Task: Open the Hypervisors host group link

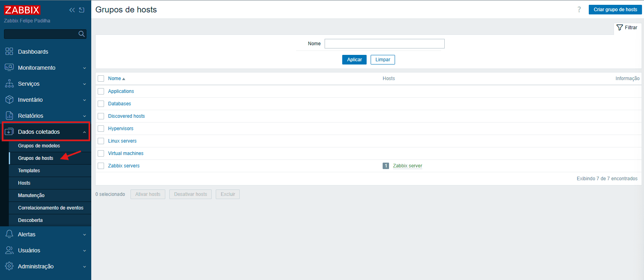Action: (x=120, y=129)
